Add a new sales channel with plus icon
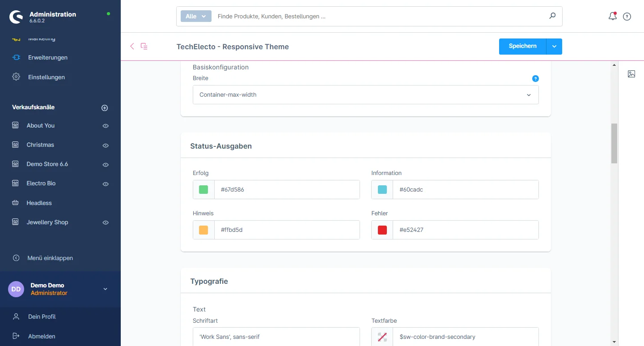 click(x=105, y=108)
